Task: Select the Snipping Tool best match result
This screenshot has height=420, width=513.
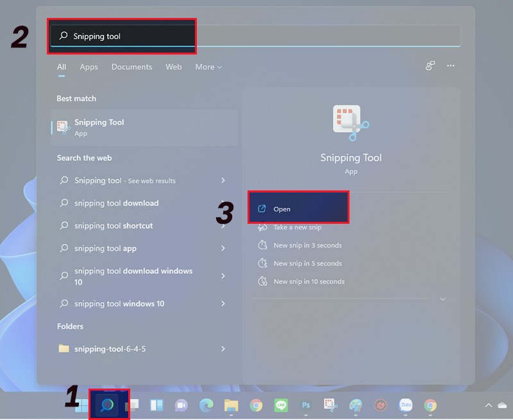Action: pyautogui.click(x=144, y=128)
